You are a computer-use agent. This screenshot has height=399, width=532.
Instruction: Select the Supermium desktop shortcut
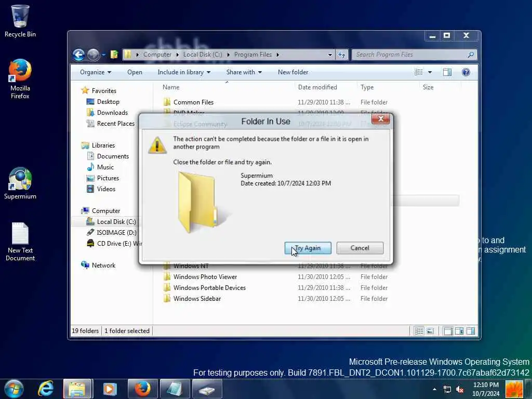click(x=20, y=183)
